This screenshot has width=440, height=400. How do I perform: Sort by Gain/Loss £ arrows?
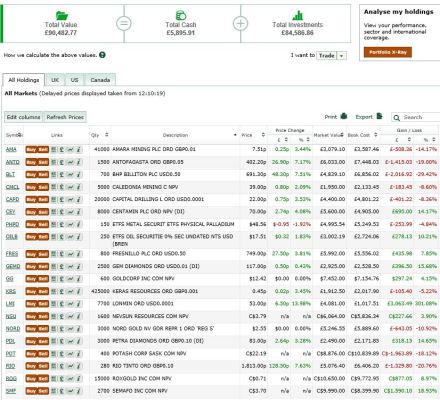[x=409, y=140]
